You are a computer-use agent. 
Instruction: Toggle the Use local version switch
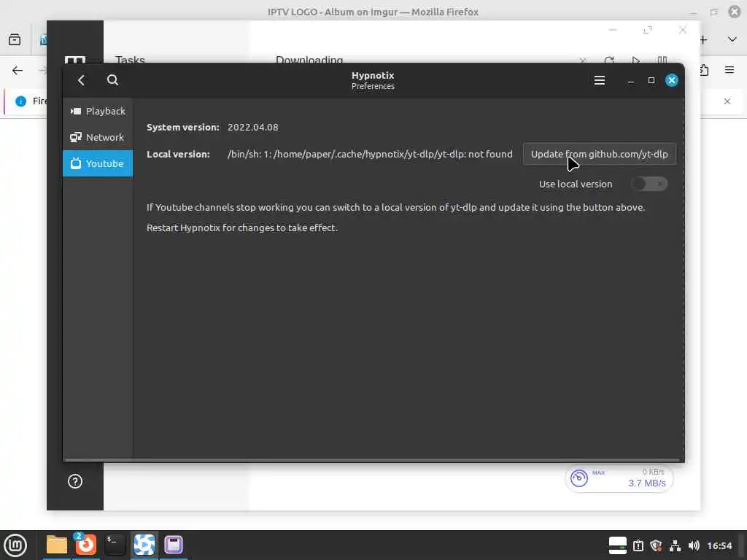(x=650, y=184)
